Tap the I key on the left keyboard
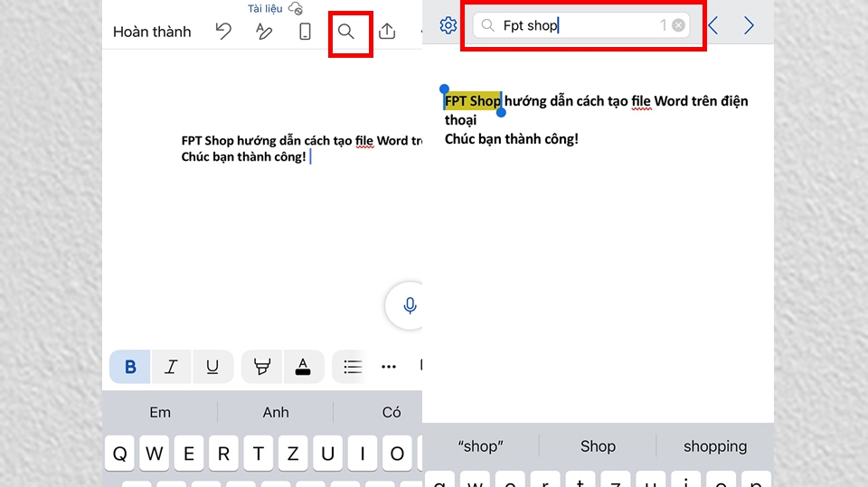This screenshot has width=868, height=487. (363, 454)
